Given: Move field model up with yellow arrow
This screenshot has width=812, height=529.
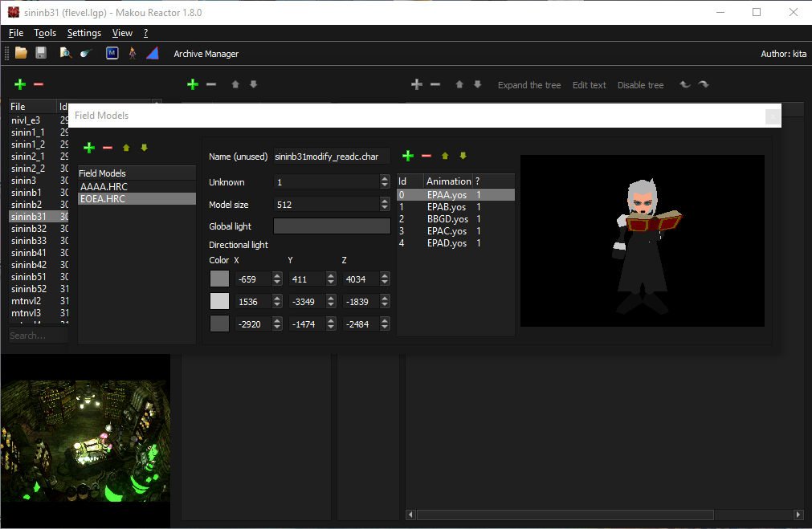Looking at the screenshot, I should (126, 148).
